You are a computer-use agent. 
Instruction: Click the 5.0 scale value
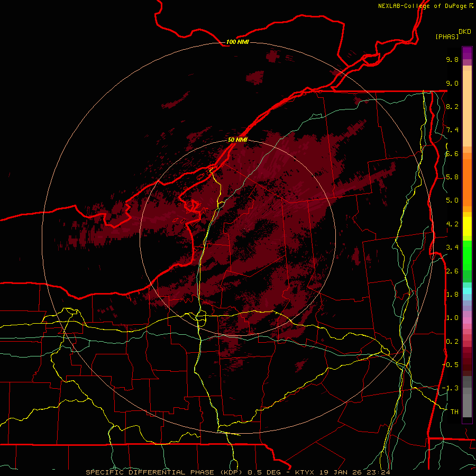[x=452, y=200]
